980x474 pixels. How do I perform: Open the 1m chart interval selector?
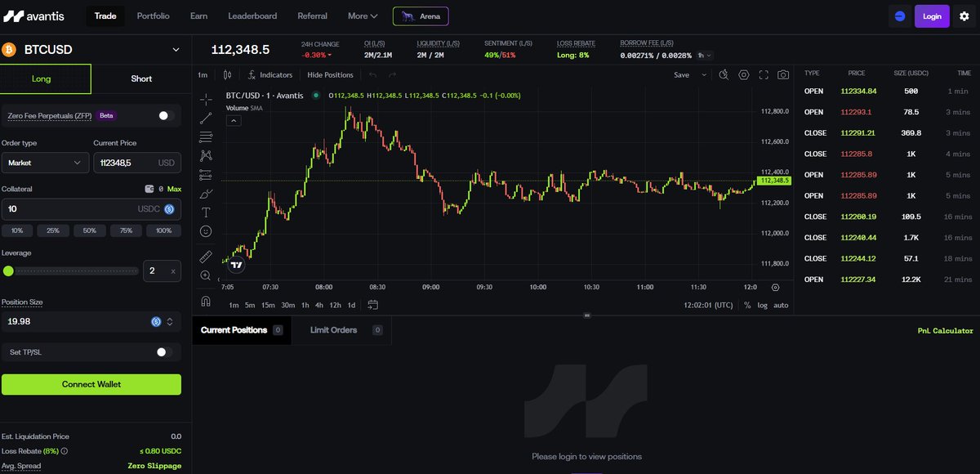(x=203, y=74)
